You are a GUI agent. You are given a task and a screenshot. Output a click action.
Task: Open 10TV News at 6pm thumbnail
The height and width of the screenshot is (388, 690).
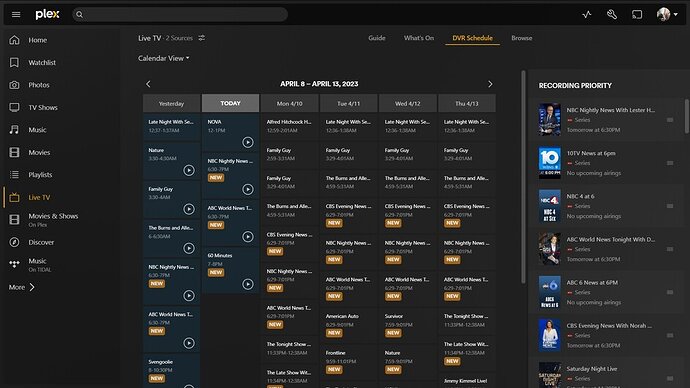tap(550, 162)
